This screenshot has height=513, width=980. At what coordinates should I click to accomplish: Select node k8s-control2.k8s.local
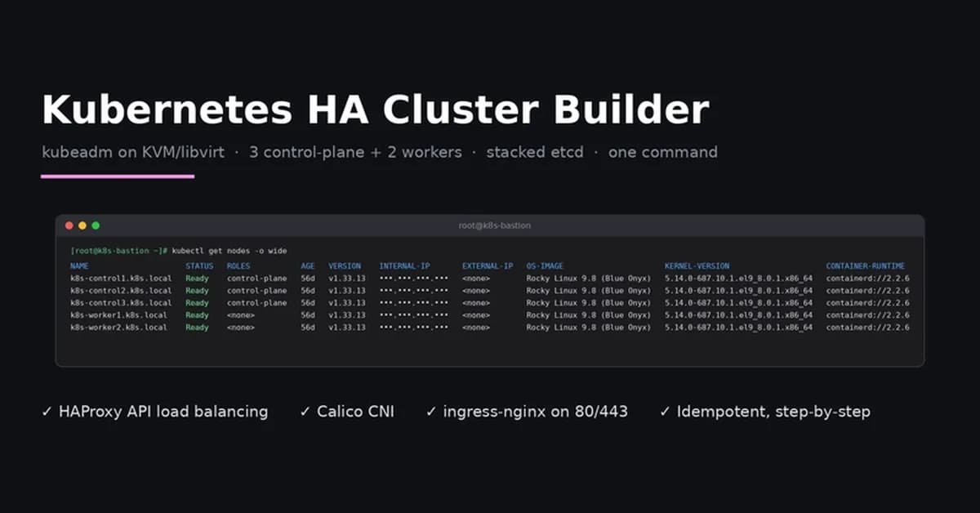tap(121, 291)
